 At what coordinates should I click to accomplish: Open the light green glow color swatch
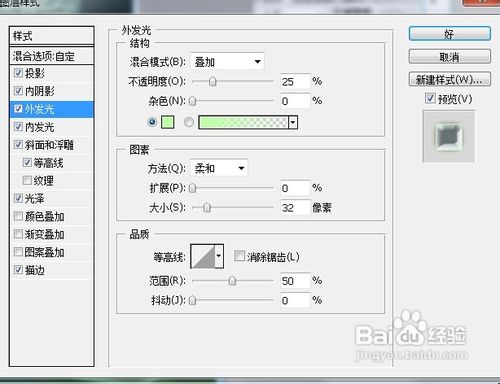pyautogui.click(x=168, y=122)
